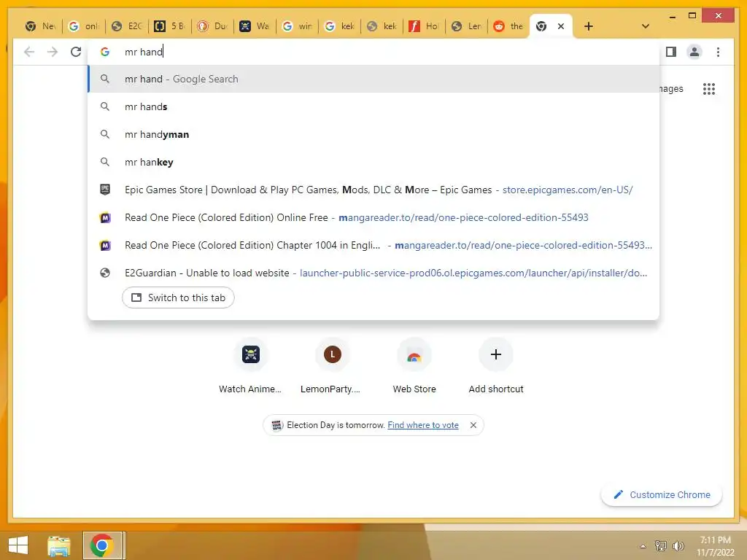This screenshot has width=747, height=560.
Task: Click the Add shortcut button
Action: tap(496, 366)
